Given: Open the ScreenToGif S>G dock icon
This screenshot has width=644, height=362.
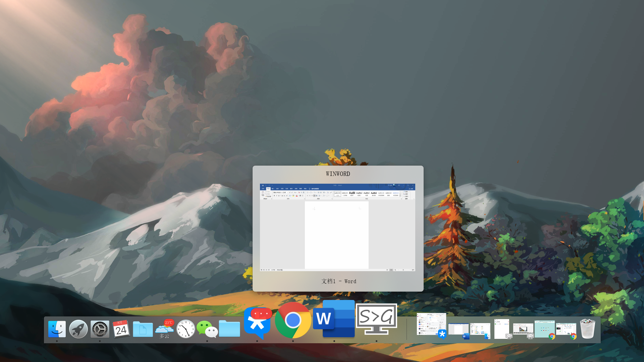Looking at the screenshot, I should (376, 319).
